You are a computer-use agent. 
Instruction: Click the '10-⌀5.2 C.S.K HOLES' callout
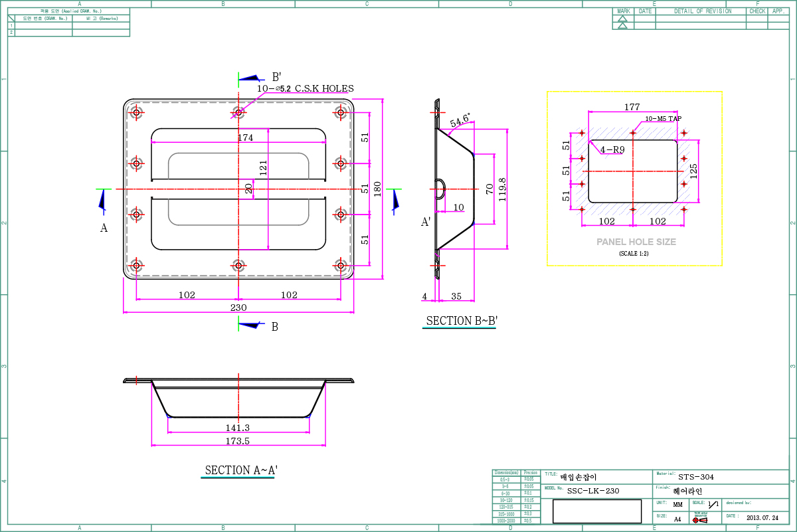pyautogui.click(x=306, y=88)
